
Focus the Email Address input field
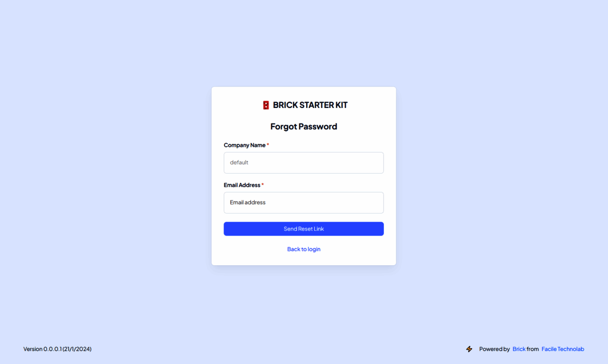click(x=303, y=203)
